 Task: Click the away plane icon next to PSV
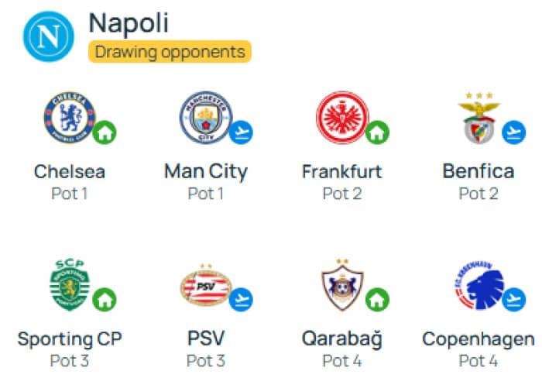241,300
